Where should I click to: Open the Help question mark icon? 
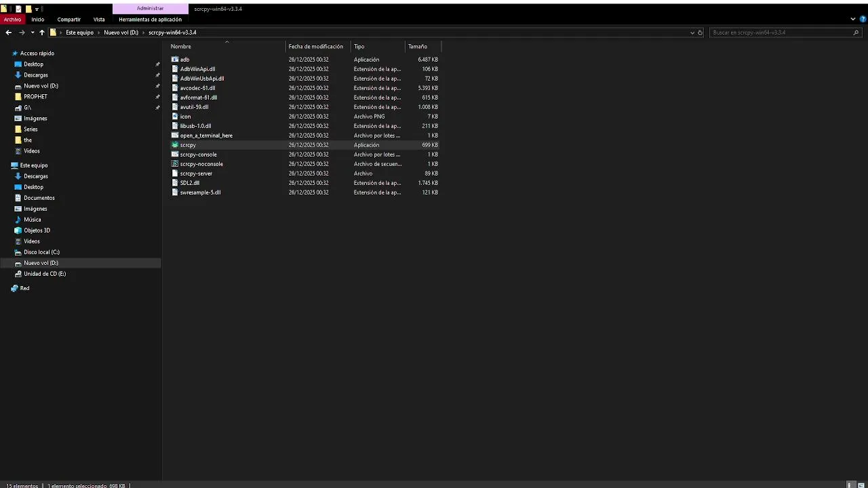(x=862, y=20)
